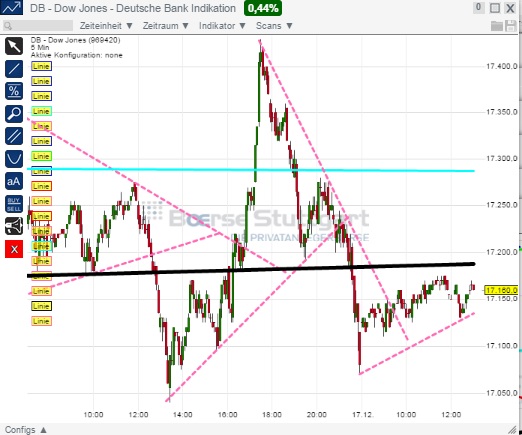Select the parallel channel lines tool
This screenshot has height=435, width=522.
(14, 136)
